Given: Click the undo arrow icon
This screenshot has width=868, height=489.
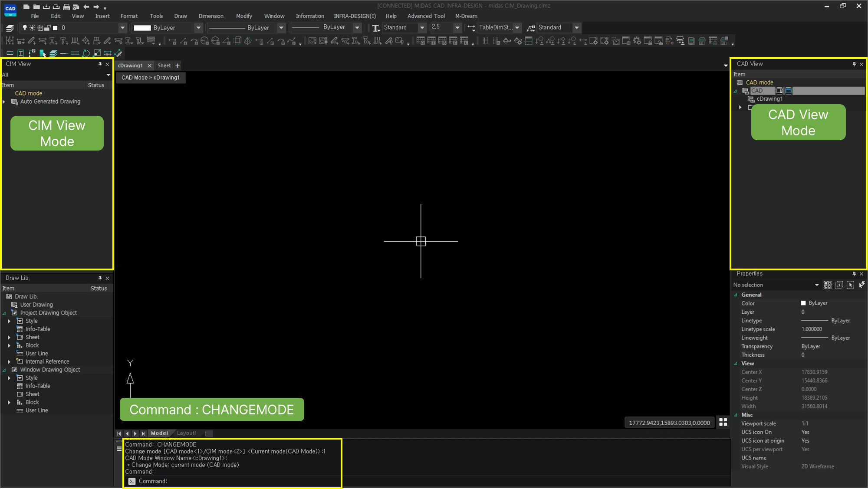Looking at the screenshot, I should point(86,7).
